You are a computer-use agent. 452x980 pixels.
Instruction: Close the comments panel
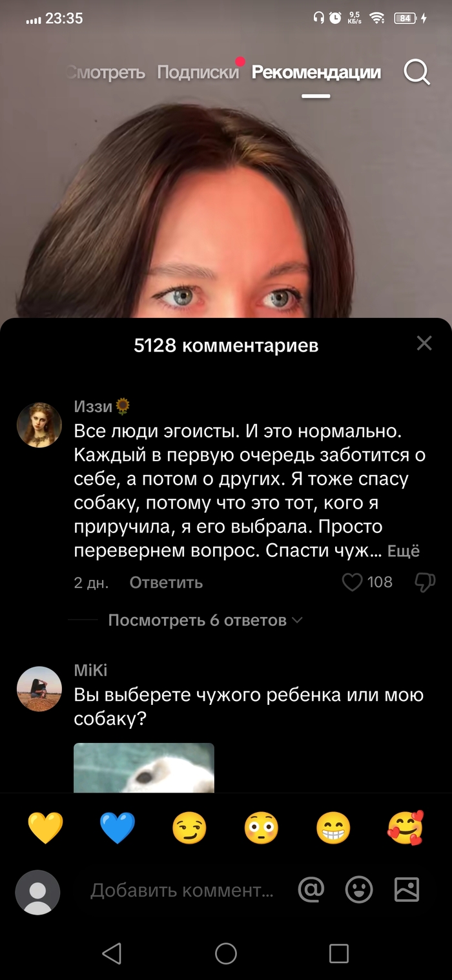(424, 343)
